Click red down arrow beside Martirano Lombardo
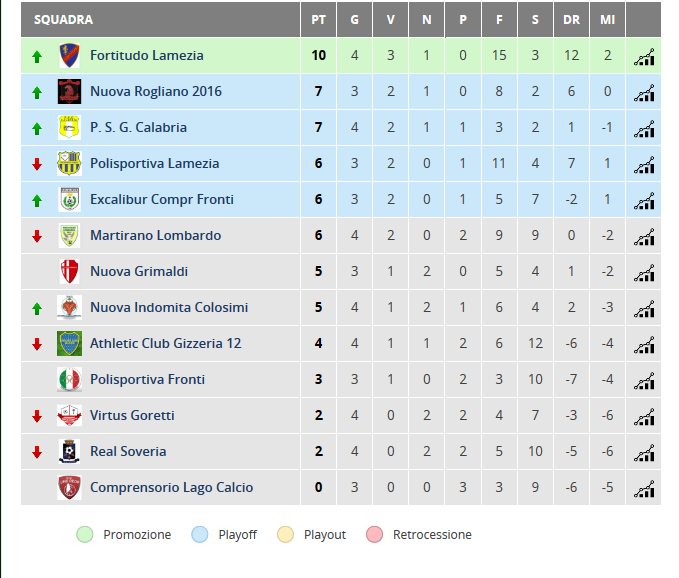 [x=37, y=236]
